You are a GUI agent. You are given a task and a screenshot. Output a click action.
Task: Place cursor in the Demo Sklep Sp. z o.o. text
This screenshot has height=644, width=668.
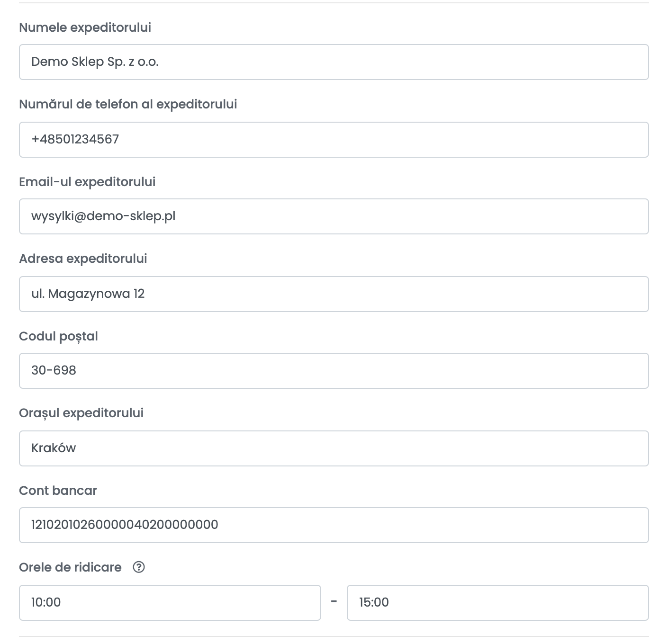[x=95, y=62]
